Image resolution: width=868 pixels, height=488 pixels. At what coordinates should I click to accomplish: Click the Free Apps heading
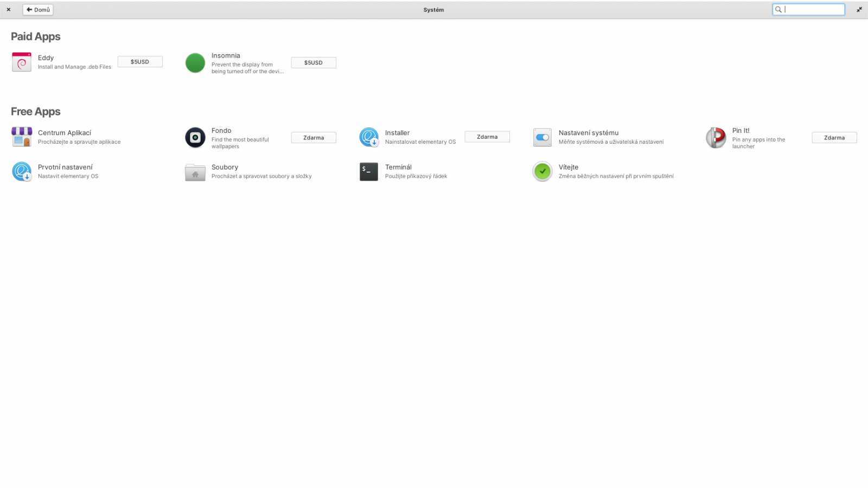point(35,111)
